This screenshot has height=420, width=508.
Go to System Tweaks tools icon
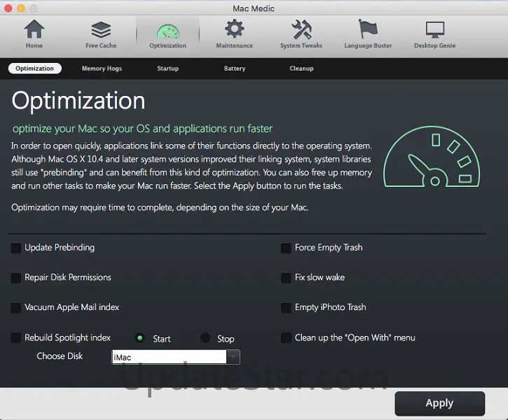click(x=301, y=31)
